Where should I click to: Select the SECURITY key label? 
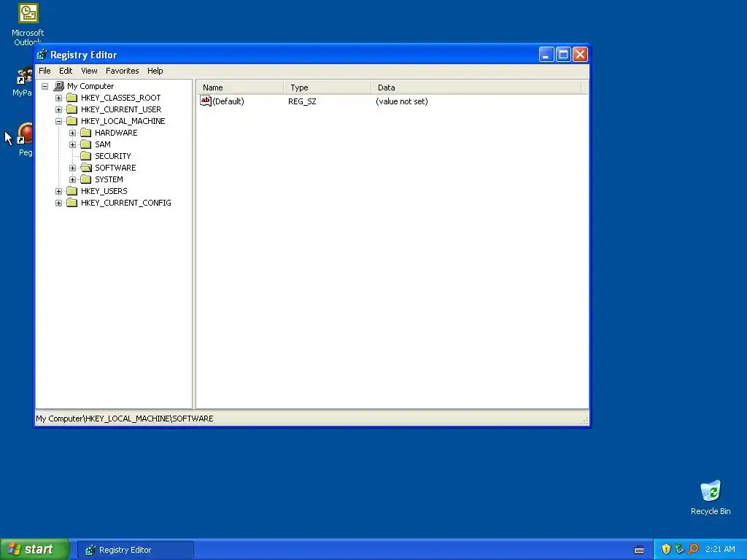click(113, 156)
